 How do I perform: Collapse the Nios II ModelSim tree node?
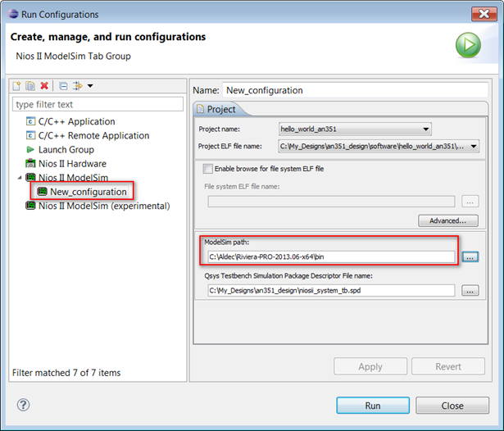pos(19,177)
